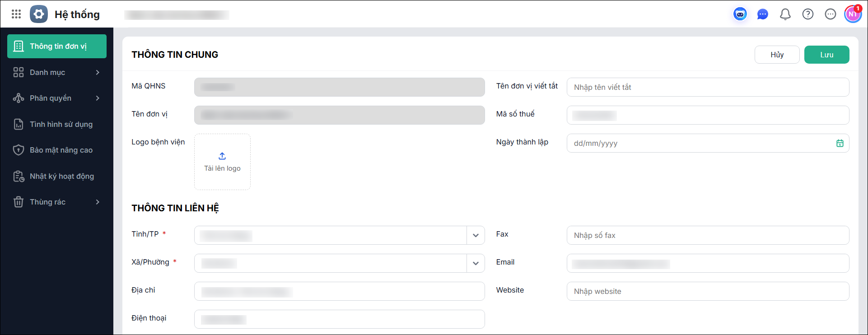This screenshot has width=868, height=335.
Task: Click the Lưu save button
Action: coord(826,55)
